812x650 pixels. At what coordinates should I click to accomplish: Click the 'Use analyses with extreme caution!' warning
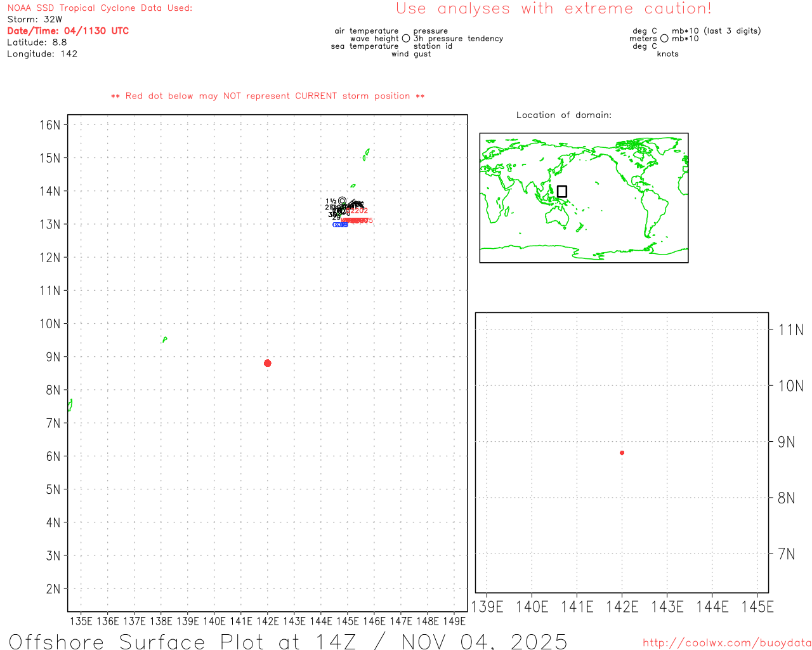pyautogui.click(x=554, y=9)
